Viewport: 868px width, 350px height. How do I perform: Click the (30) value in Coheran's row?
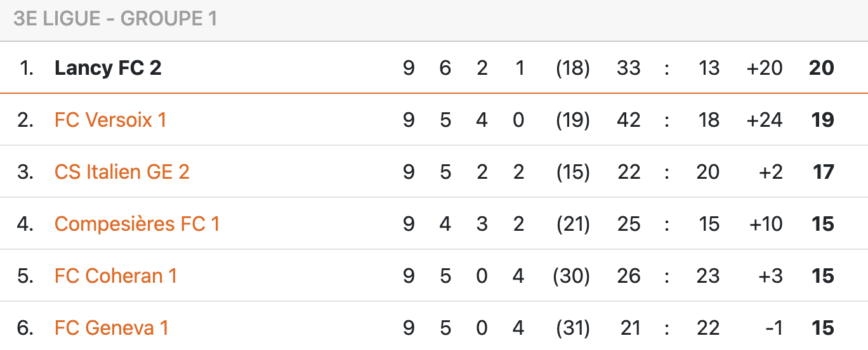click(572, 276)
